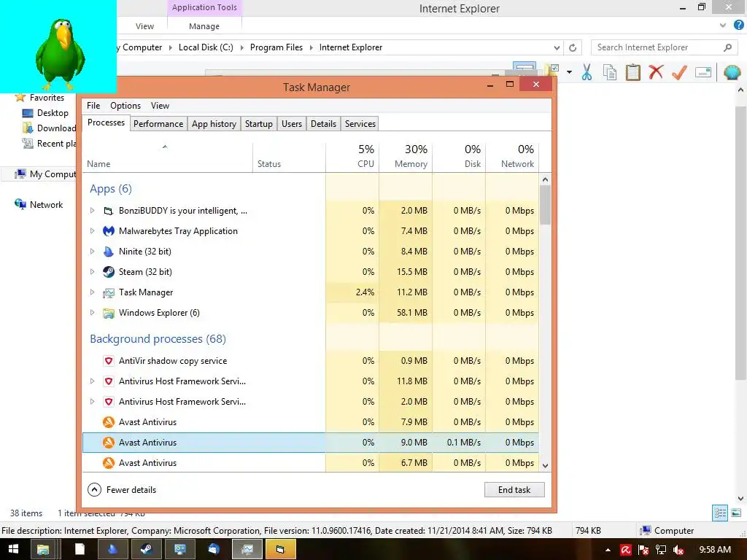Click the Explorer help question mark icon
Image resolution: width=747 pixels, height=560 pixels.
738,26
